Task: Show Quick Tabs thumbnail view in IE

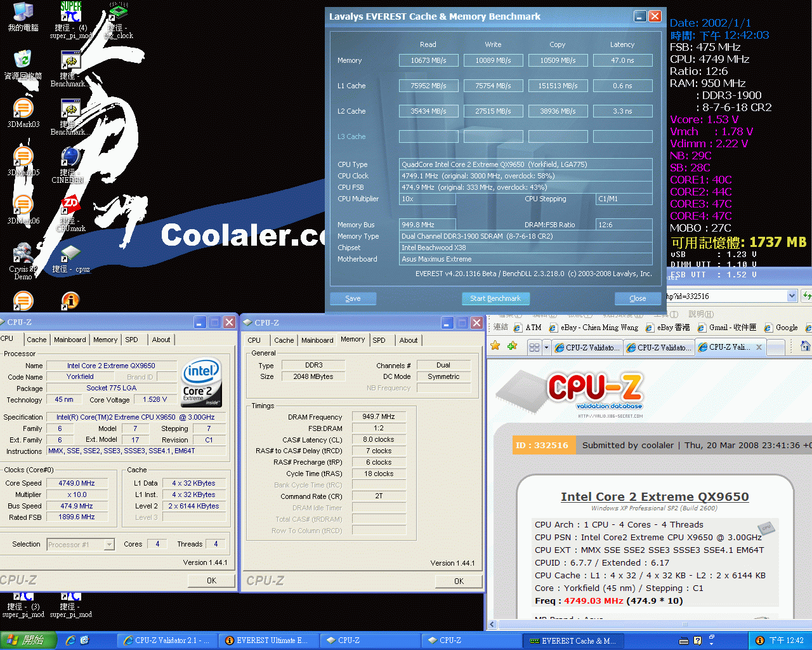Action: (x=534, y=347)
